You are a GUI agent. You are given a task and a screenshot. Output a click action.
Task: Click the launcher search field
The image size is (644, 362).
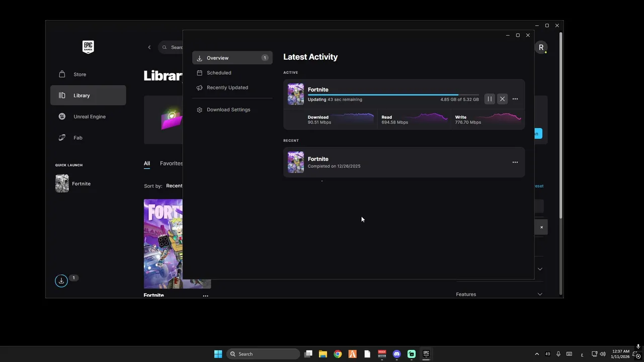[171, 47]
